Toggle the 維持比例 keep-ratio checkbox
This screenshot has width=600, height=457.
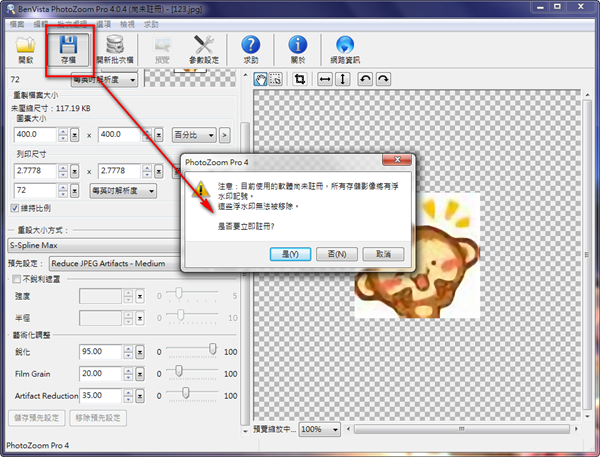[x=15, y=208]
